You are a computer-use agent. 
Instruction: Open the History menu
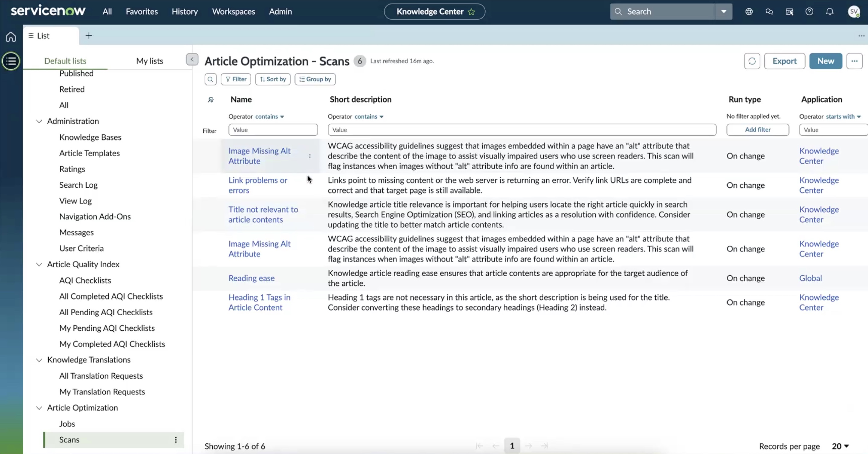[x=185, y=11]
